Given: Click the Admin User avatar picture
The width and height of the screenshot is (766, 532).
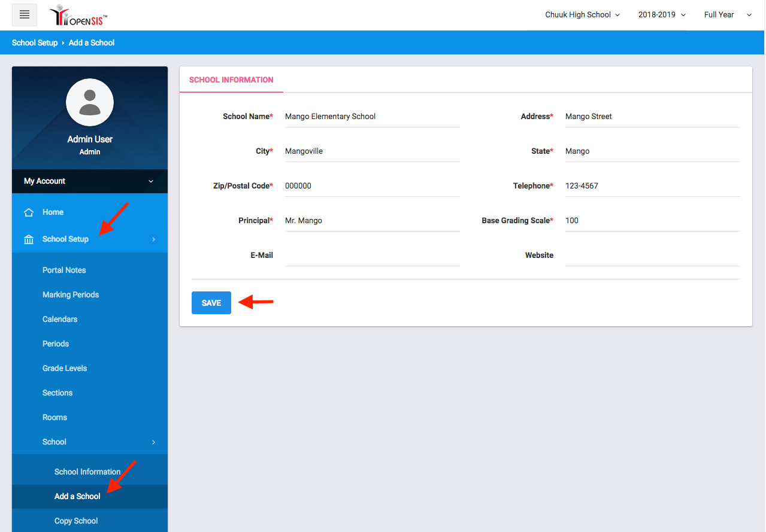Looking at the screenshot, I should (90, 102).
